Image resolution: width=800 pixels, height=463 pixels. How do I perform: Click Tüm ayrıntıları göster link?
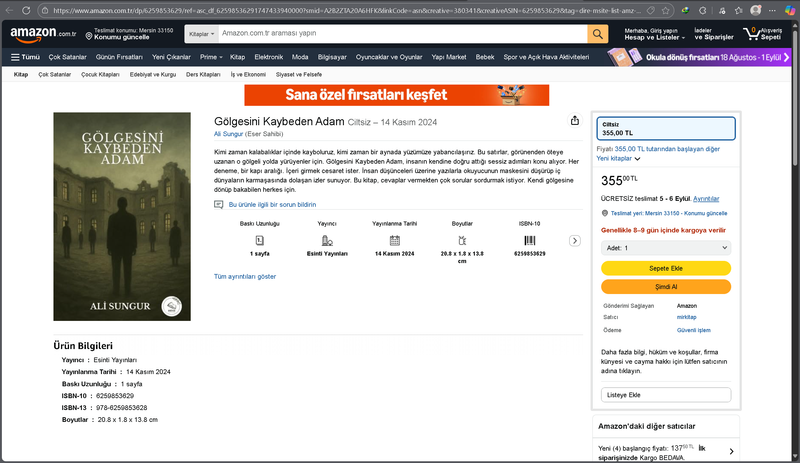click(245, 277)
